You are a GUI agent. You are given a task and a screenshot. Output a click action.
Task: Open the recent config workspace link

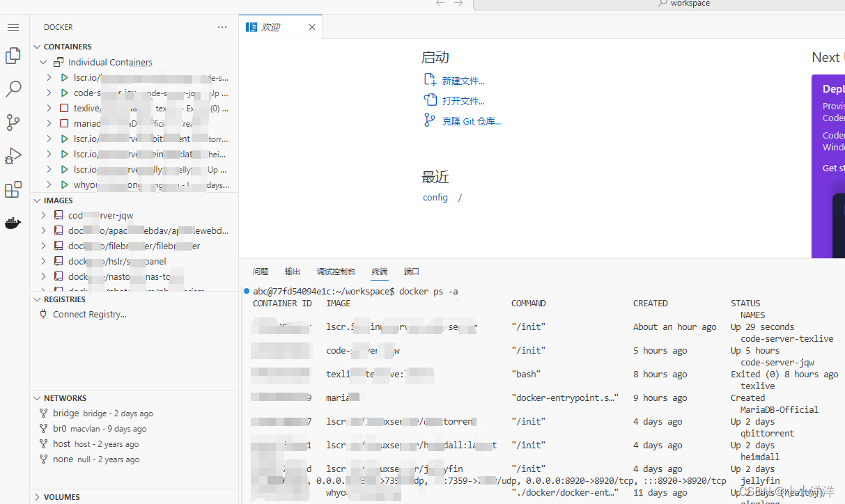click(435, 197)
